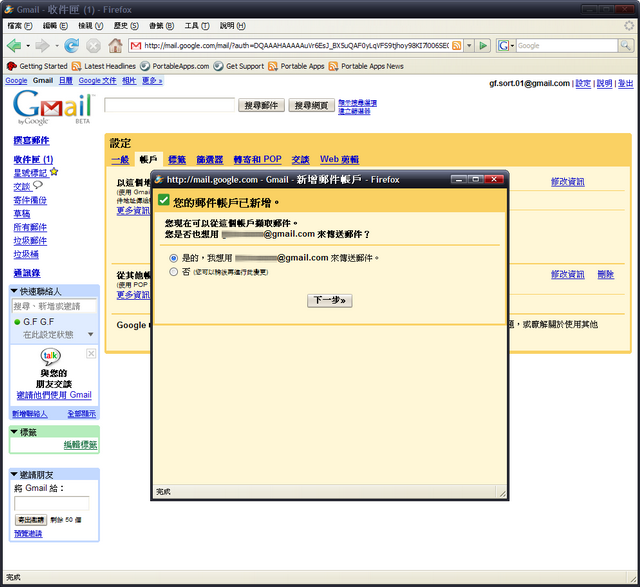Viewport: 640px width, 587px height.
Task: Open the 更多 » services menu
Action: (152, 81)
